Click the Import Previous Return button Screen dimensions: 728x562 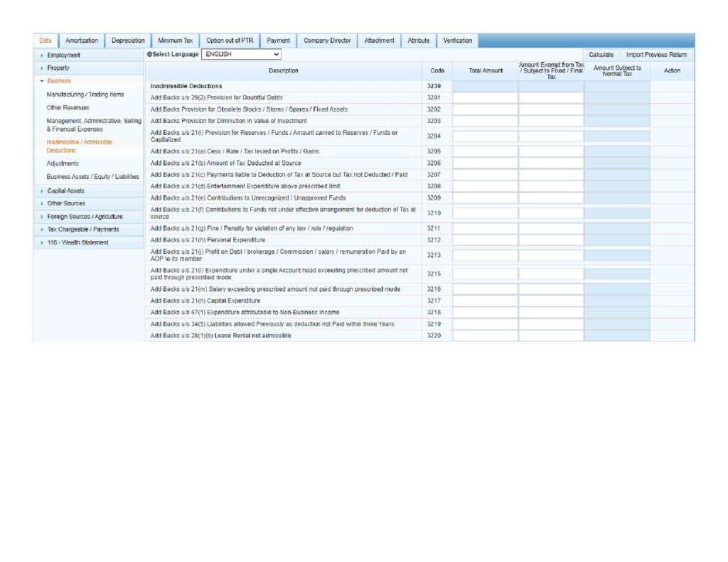coord(656,55)
